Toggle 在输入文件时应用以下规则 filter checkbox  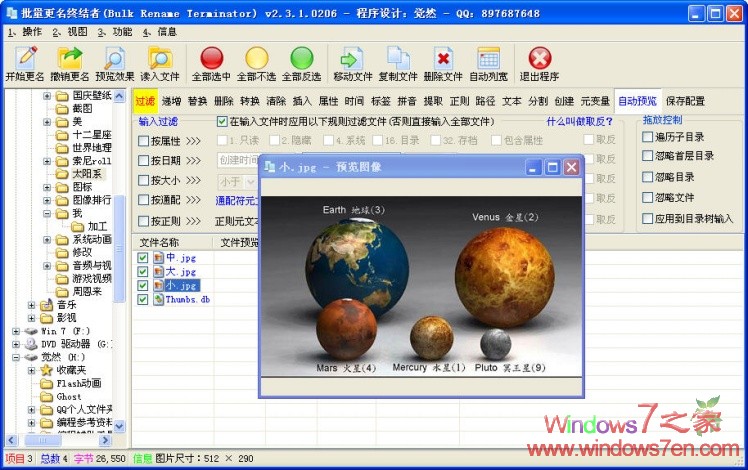(x=222, y=122)
